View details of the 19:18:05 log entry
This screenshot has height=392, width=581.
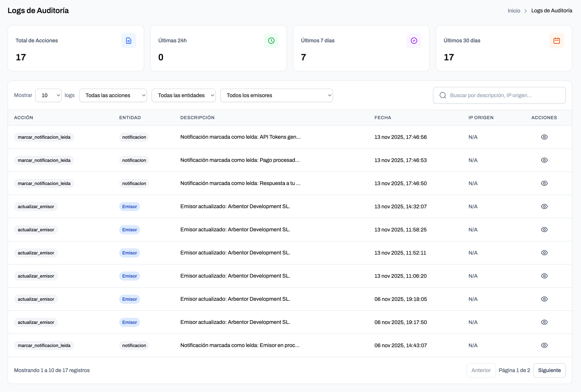[544, 299]
